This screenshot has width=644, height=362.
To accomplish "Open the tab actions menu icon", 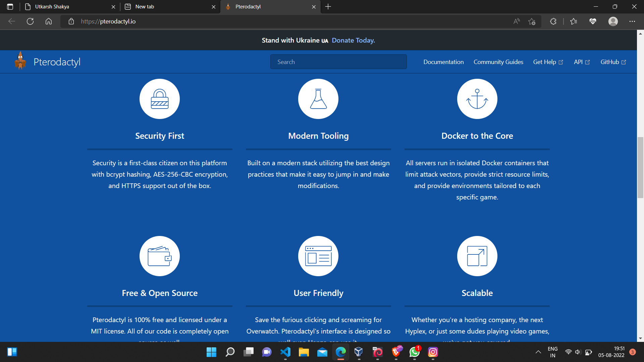I will (10, 7).
